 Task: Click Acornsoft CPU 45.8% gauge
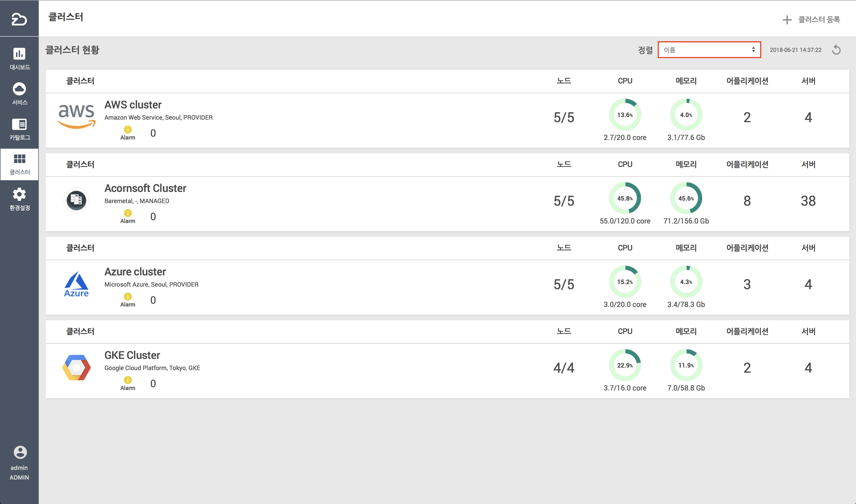tap(625, 198)
